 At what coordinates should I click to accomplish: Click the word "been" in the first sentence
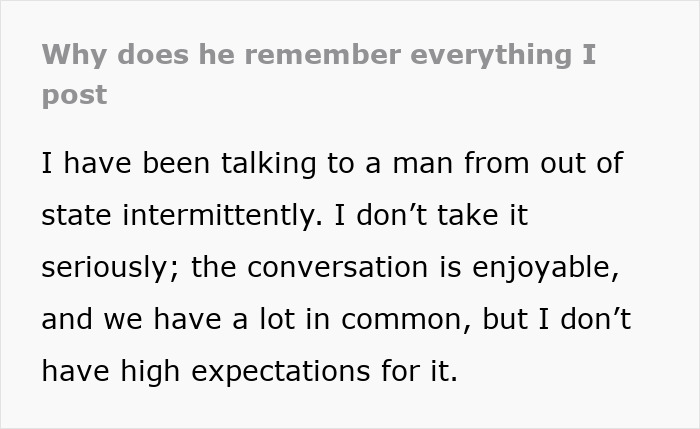click(175, 162)
